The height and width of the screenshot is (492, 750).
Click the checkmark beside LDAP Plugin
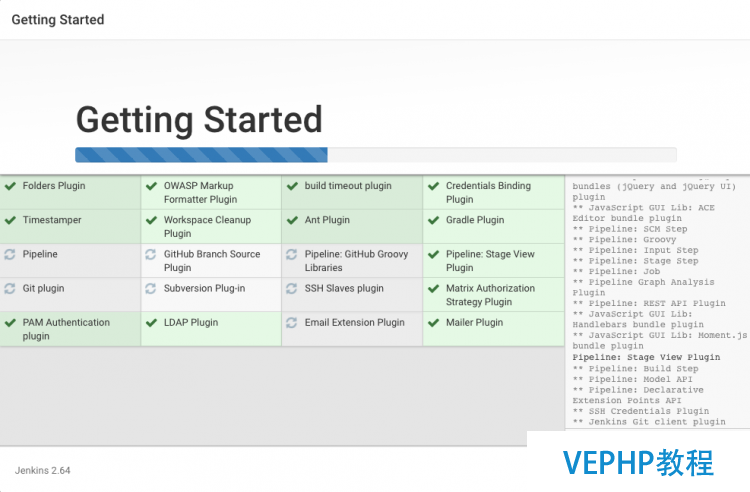point(152,323)
